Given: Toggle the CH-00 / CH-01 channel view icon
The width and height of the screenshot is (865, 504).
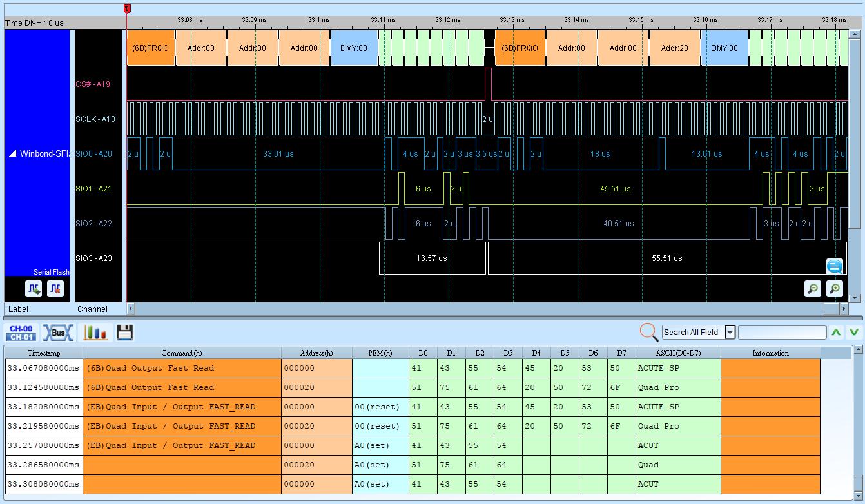Looking at the screenshot, I should click(x=21, y=333).
